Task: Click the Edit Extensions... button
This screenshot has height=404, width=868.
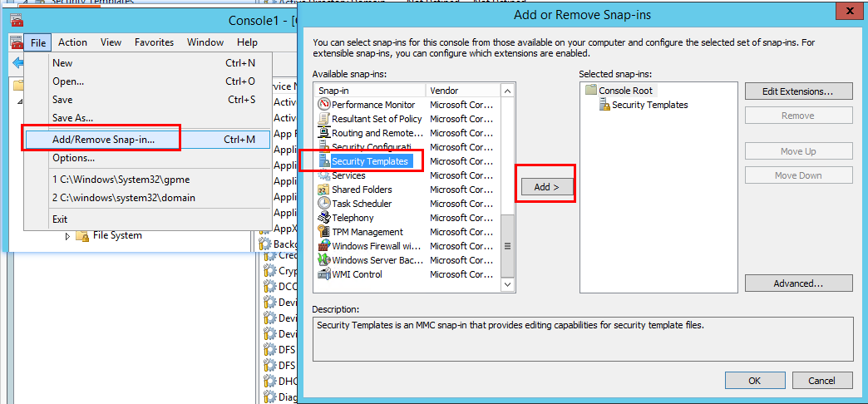Action: click(x=798, y=91)
